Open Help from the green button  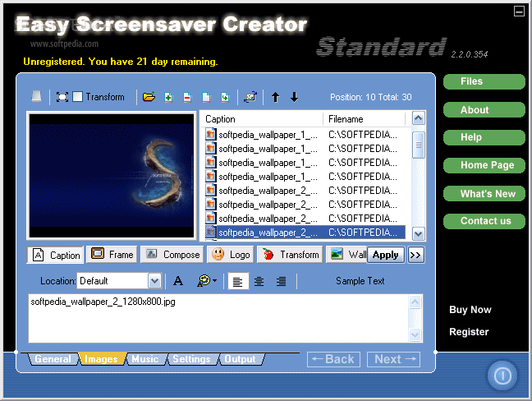click(484, 137)
